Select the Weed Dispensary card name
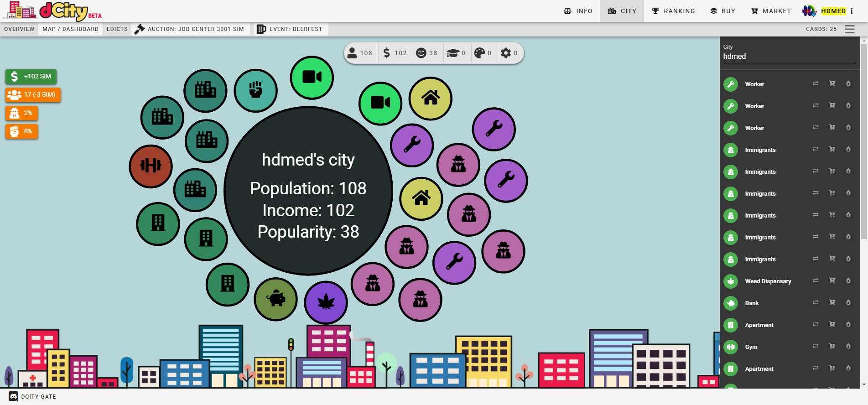The width and height of the screenshot is (868, 405). pos(768,281)
